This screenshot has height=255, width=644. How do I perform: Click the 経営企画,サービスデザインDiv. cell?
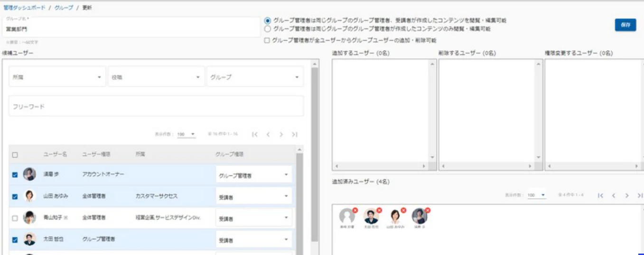tap(168, 218)
